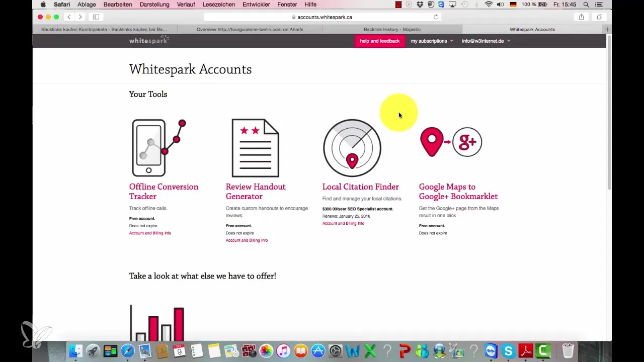The width and height of the screenshot is (644, 362).
Task: Open the Lesezeichen menu
Action: (x=219, y=5)
